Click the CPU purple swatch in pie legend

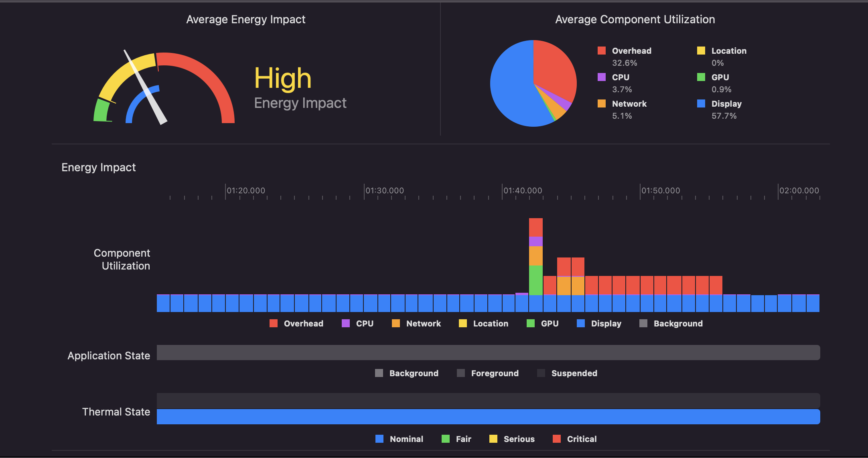(601, 77)
